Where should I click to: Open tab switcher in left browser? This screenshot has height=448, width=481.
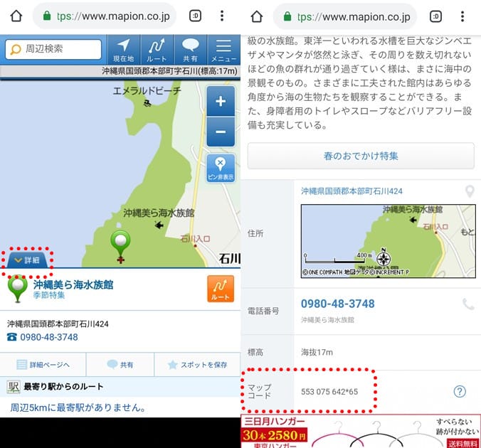(195, 16)
